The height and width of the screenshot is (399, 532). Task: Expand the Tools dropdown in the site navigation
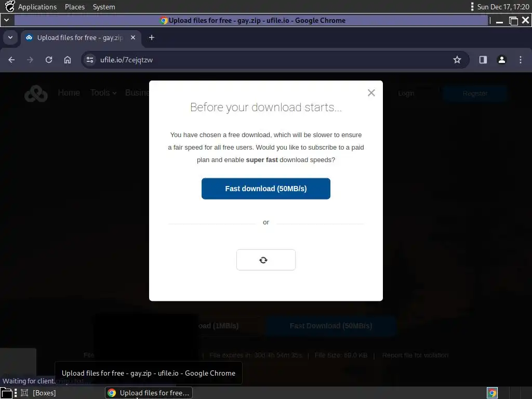coord(103,92)
